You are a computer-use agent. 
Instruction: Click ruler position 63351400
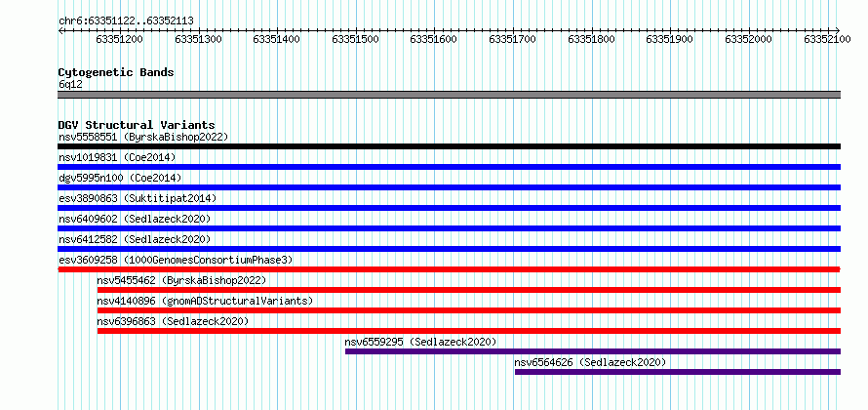coord(276,40)
